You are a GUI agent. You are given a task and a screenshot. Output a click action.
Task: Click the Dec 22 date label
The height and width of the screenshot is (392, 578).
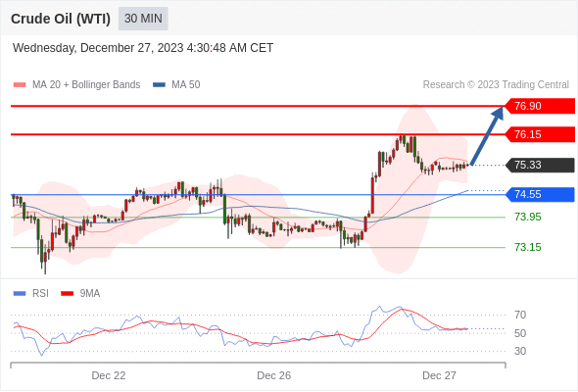tap(109, 375)
